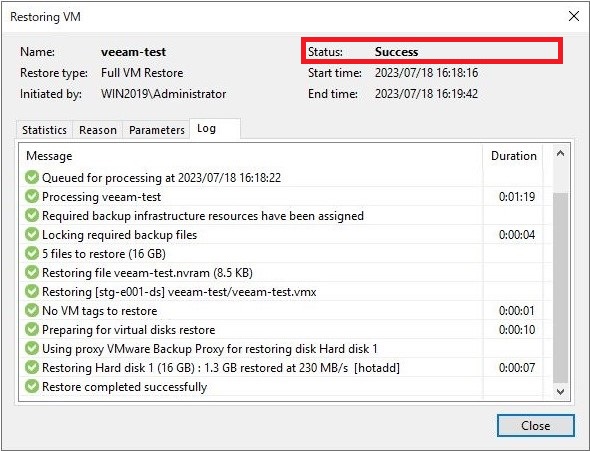Click success icon beside Restoring [stg-e001-ds] row

point(32,292)
